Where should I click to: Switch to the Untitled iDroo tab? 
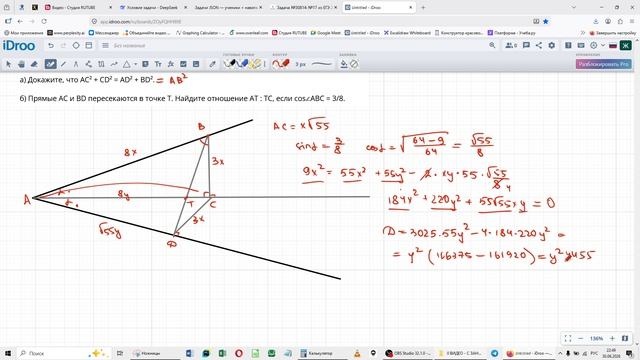379,7
